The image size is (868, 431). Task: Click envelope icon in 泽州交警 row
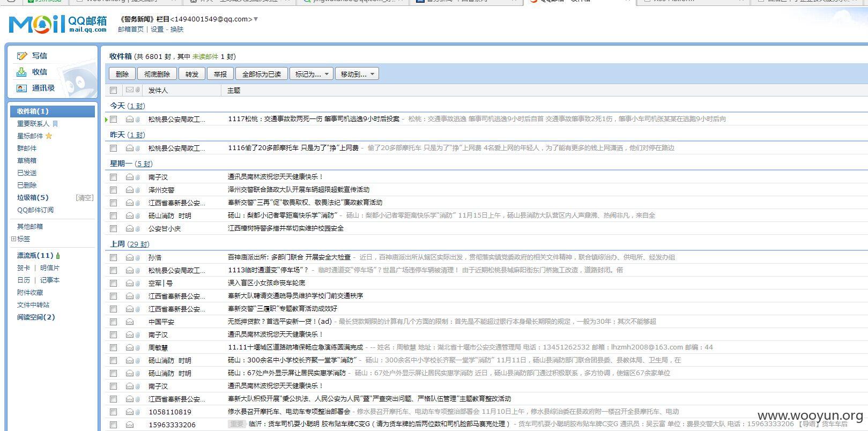129,190
